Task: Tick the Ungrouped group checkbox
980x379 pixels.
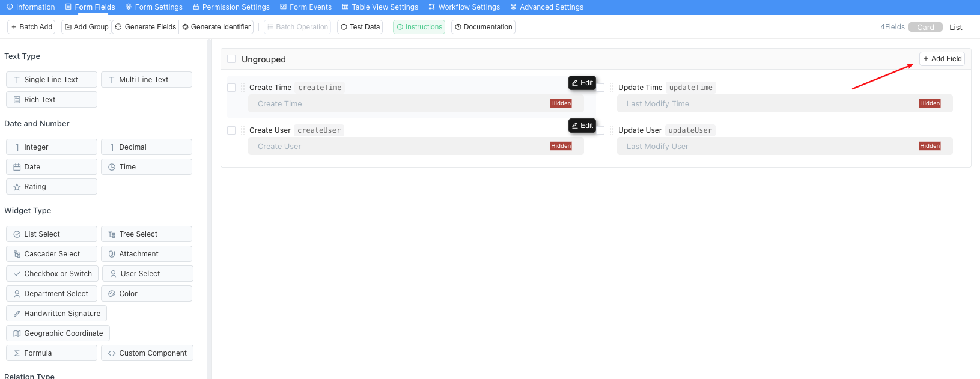Action: (231, 59)
